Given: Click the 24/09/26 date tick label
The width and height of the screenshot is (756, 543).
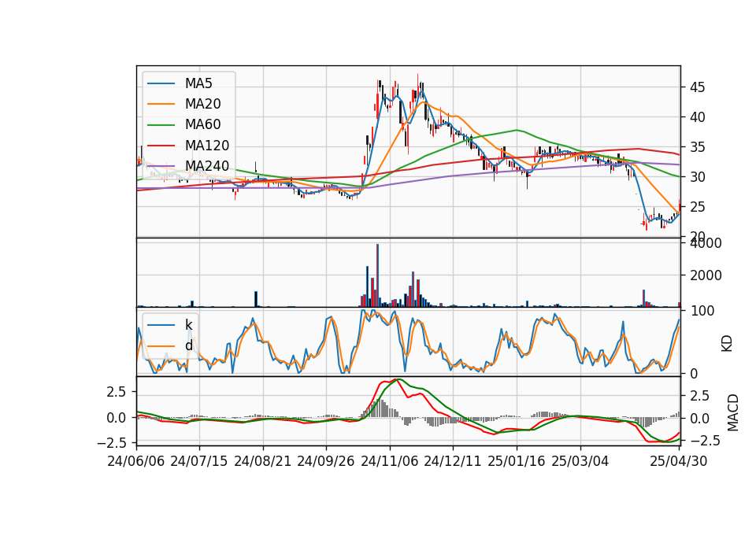Looking at the screenshot, I should (x=326, y=461).
